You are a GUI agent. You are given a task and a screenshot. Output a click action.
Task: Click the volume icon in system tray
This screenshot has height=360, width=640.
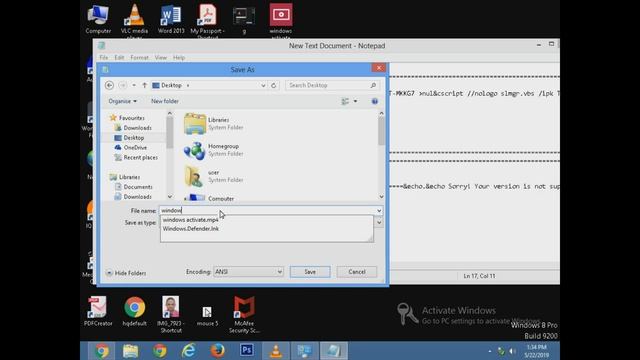click(x=512, y=351)
